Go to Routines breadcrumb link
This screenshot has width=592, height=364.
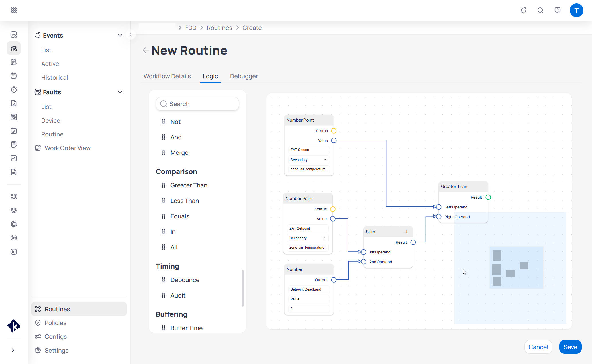point(219,28)
